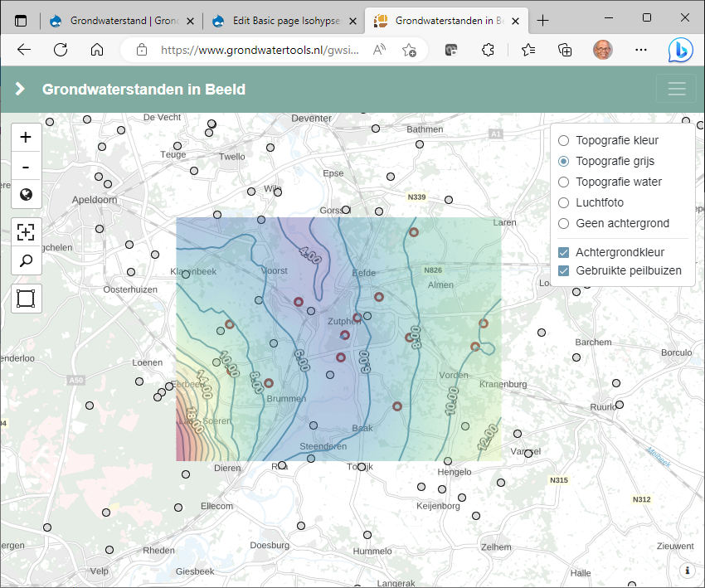Open browser Collections
The width and height of the screenshot is (705, 588).
pyautogui.click(x=565, y=50)
